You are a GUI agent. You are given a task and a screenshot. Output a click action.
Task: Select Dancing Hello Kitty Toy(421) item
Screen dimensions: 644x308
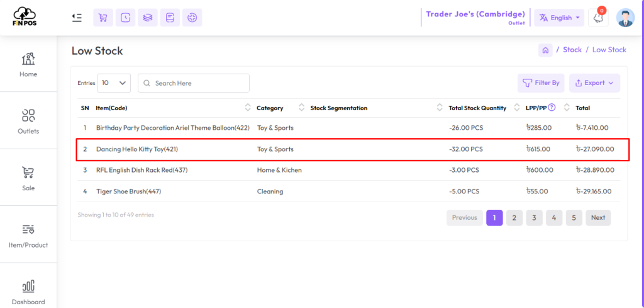pyautogui.click(x=137, y=149)
